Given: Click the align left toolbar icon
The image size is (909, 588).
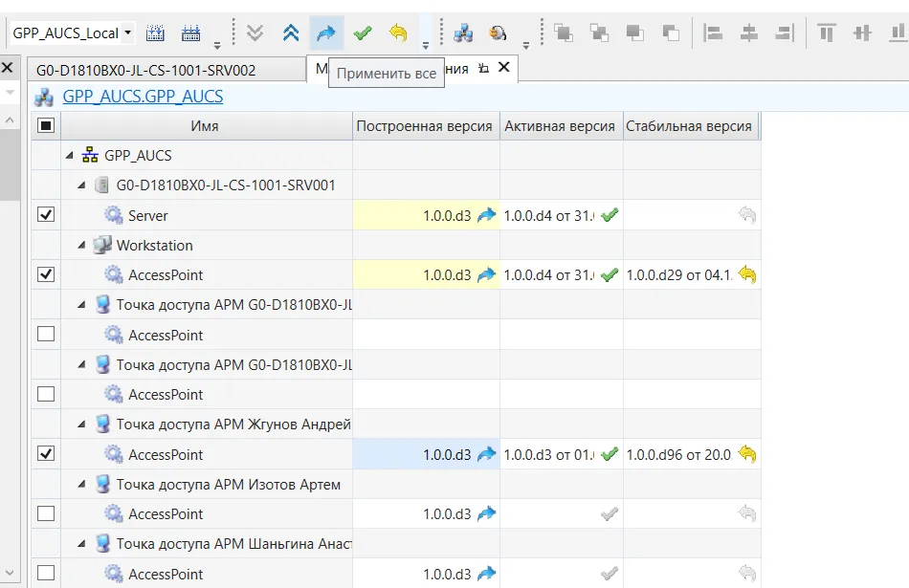Looking at the screenshot, I should coord(713,33).
